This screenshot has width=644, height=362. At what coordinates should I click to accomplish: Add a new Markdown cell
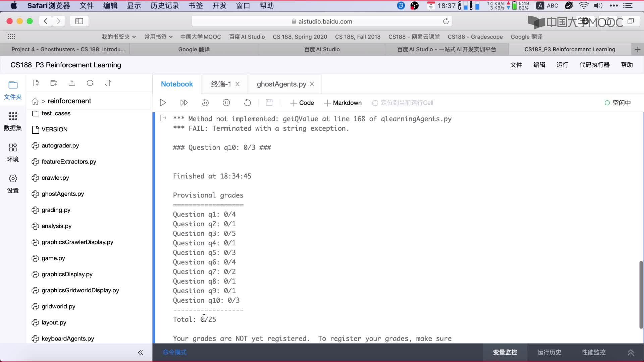343,103
